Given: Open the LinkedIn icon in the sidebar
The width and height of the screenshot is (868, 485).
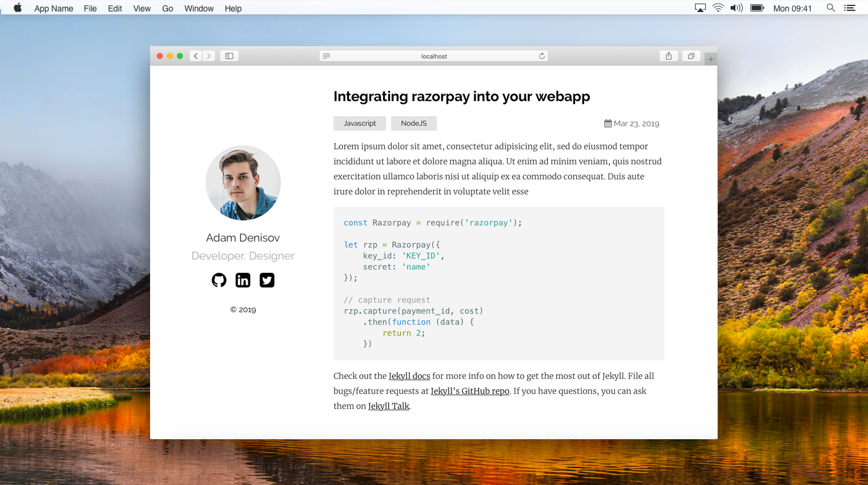Looking at the screenshot, I should coord(243,280).
